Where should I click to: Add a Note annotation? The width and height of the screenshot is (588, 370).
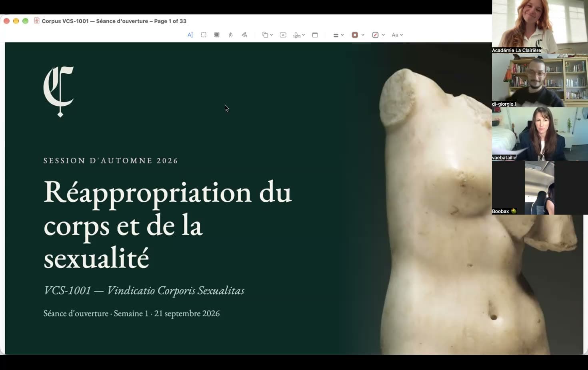(315, 35)
